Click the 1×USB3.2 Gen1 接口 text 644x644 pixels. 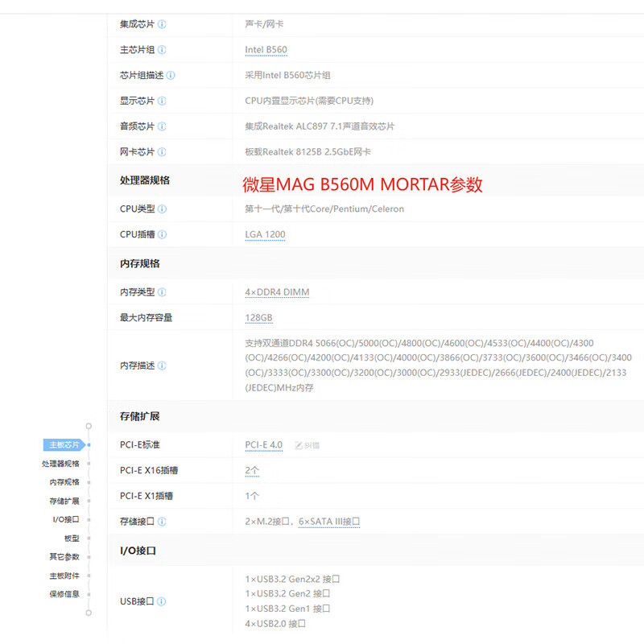[287, 609]
